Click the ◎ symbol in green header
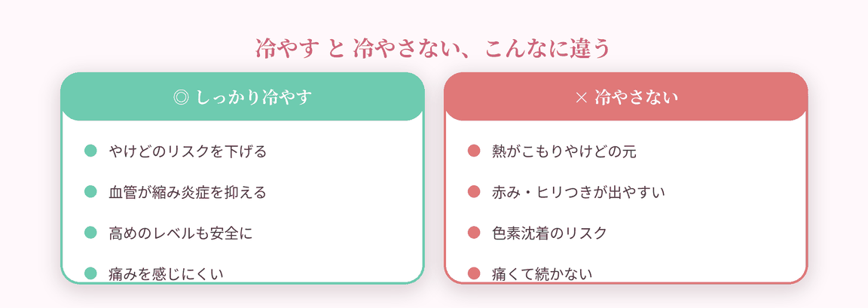The width and height of the screenshot is (868, 308). [181, 98]
